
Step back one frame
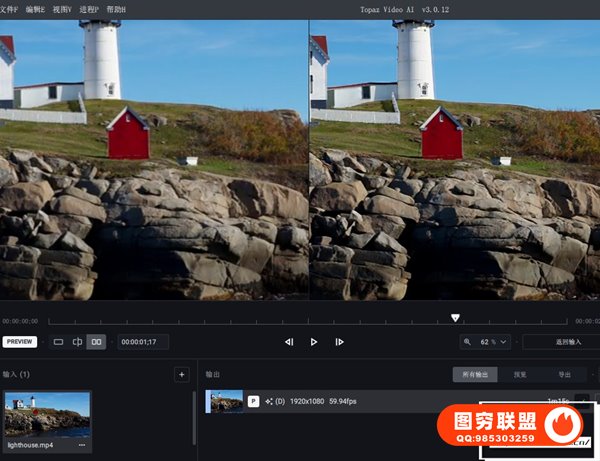289,342
